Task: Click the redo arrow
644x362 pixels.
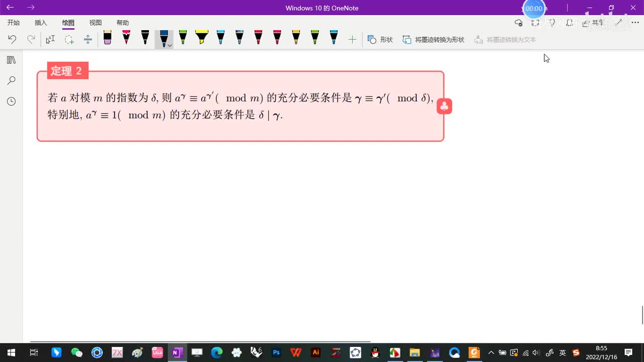Action: click(31, 39)
